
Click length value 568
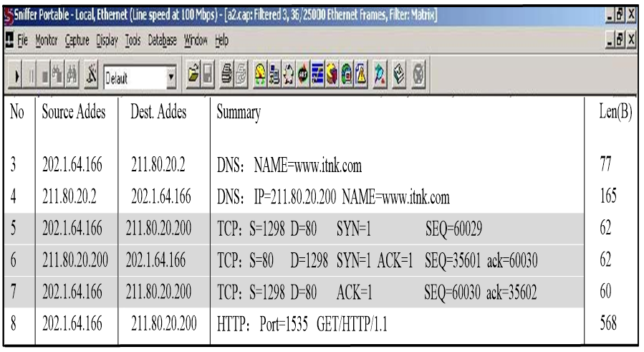(608, 323)
